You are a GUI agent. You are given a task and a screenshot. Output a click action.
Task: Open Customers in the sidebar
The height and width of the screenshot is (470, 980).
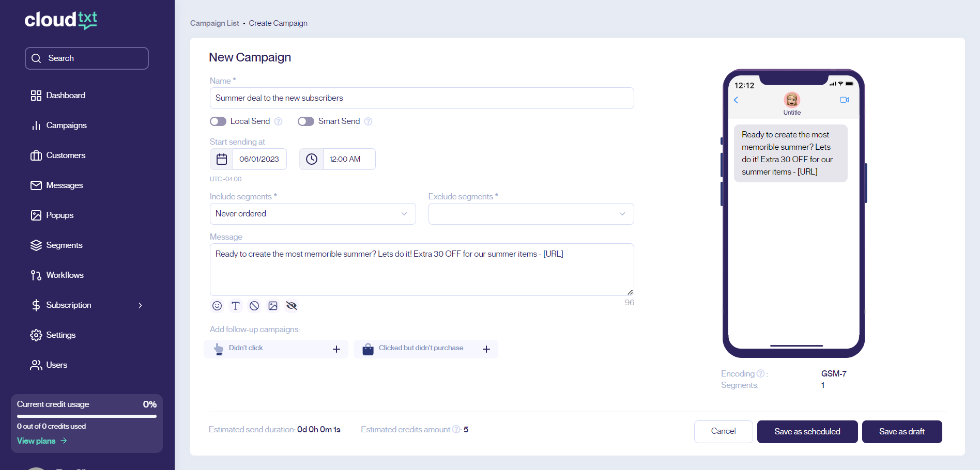click(66, 155)
